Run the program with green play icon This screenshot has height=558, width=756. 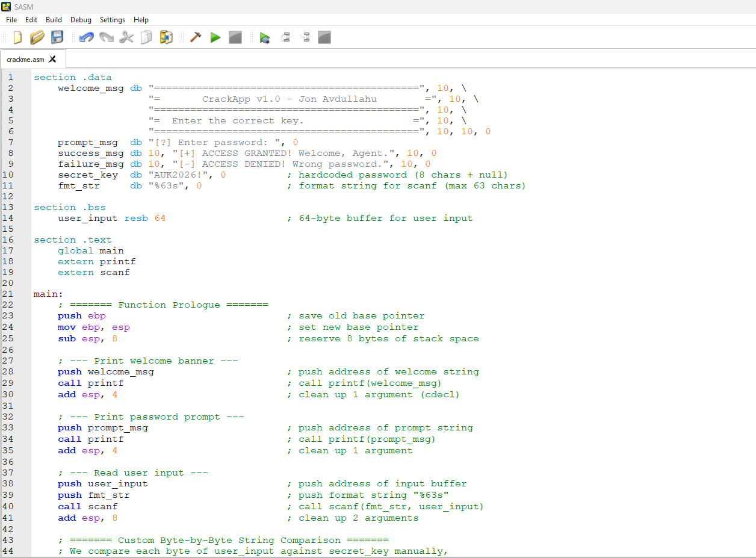[x=215, y=37]
